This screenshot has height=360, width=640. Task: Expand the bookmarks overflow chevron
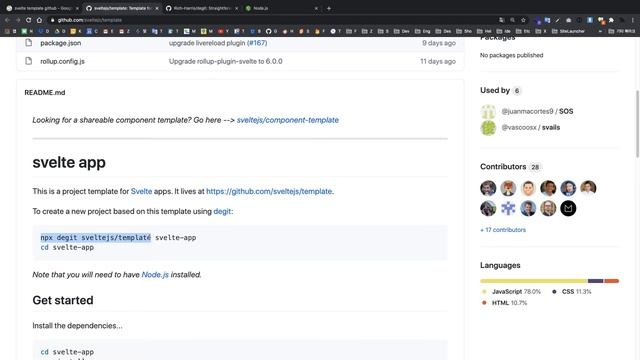pyautogui.click(x=600, y=31)
